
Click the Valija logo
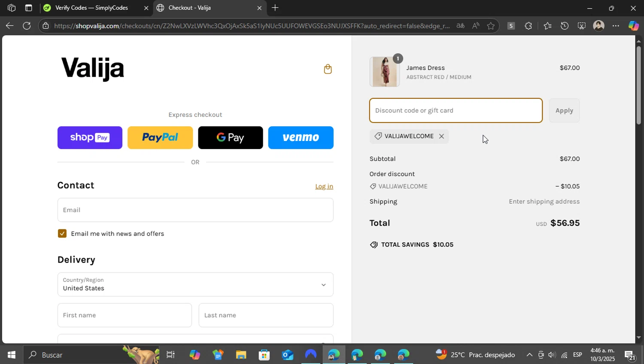pos(93,69)
